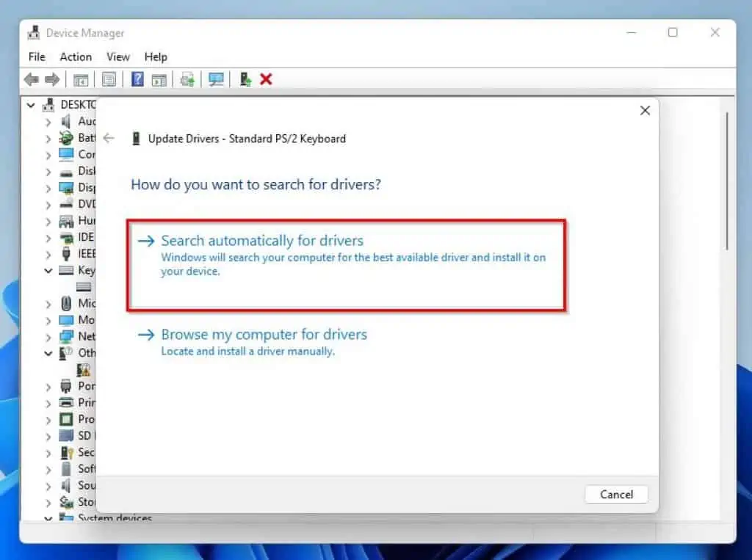This screenshot has width=752, height=560.
Task: Click the Cancel button in Update Drivers dialog
Action: (616, 495)
